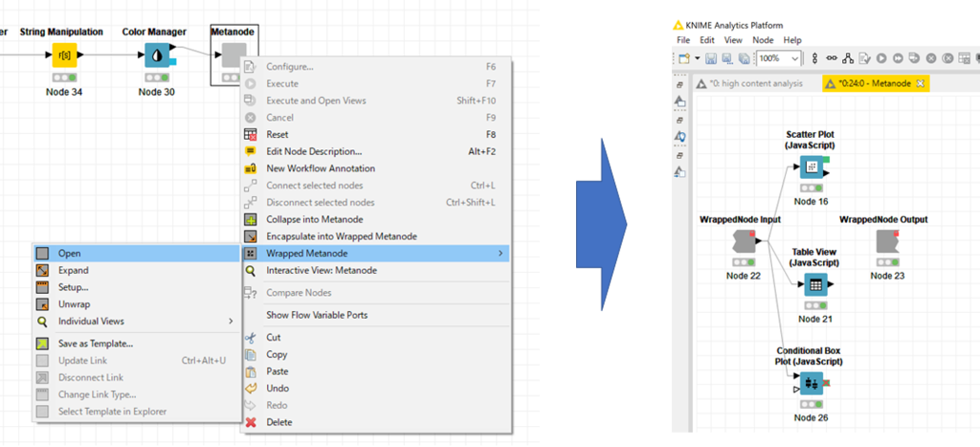Choose Copy in the context menu
The image size is (980, 447).
[375, 354]
